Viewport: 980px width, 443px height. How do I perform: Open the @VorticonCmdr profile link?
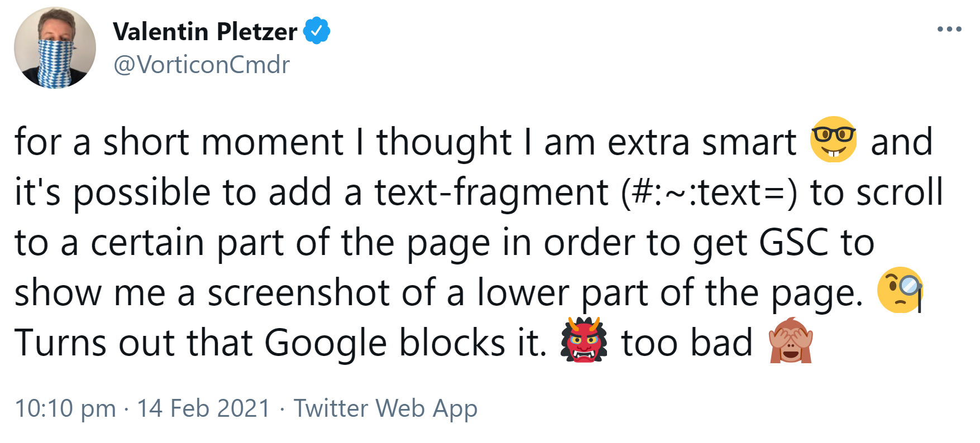click(x=201, y=64)
